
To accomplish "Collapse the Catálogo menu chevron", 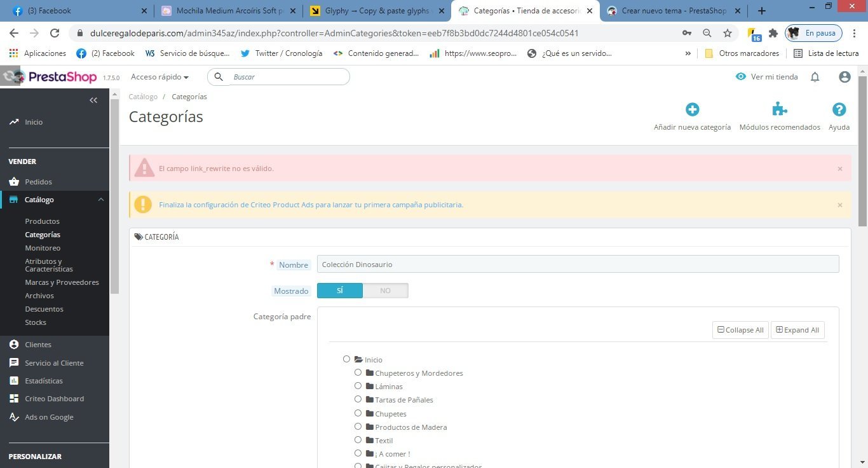I will pyautogui.click(x=101, y=200).
